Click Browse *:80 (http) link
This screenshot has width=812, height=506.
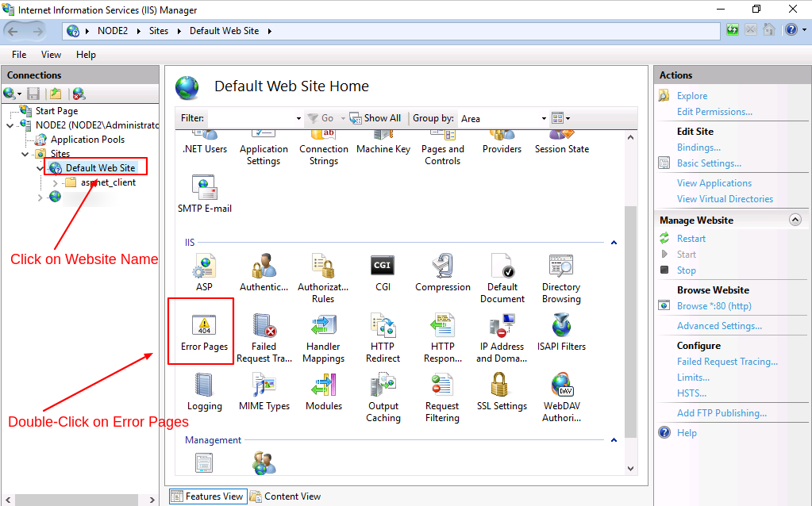[x=714, y=306]
